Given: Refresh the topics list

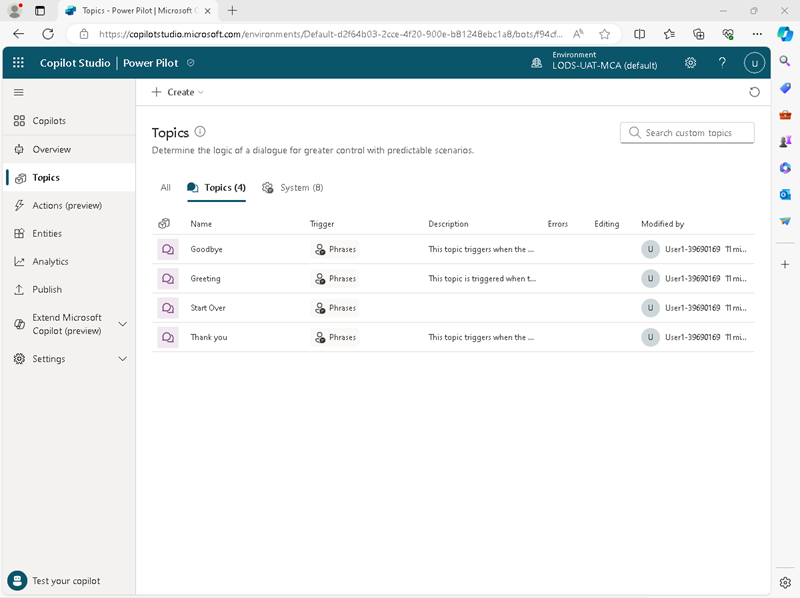Looking at the screenshot, I should click(754, 92).
